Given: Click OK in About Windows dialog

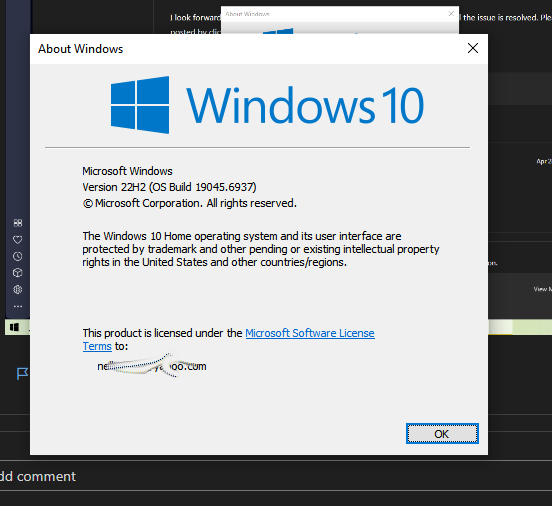Looking at the screenshot, I should point(442,433).
